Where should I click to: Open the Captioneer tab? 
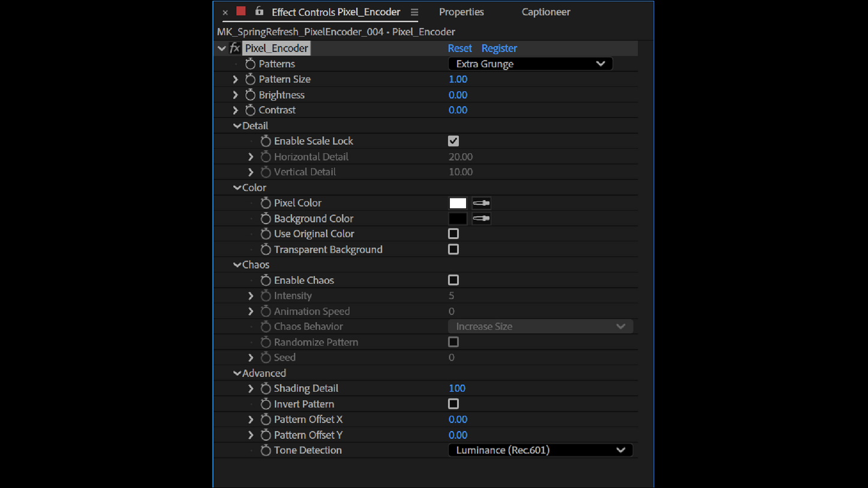pos(545,12)
